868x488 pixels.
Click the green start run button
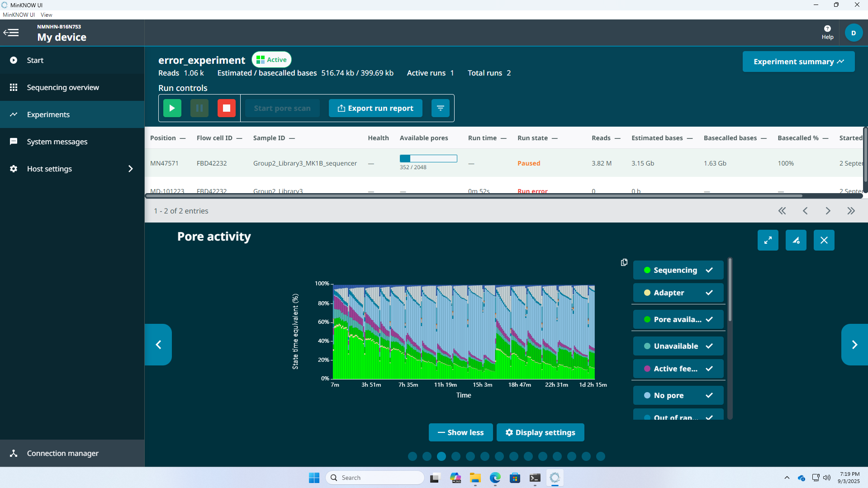172,108
